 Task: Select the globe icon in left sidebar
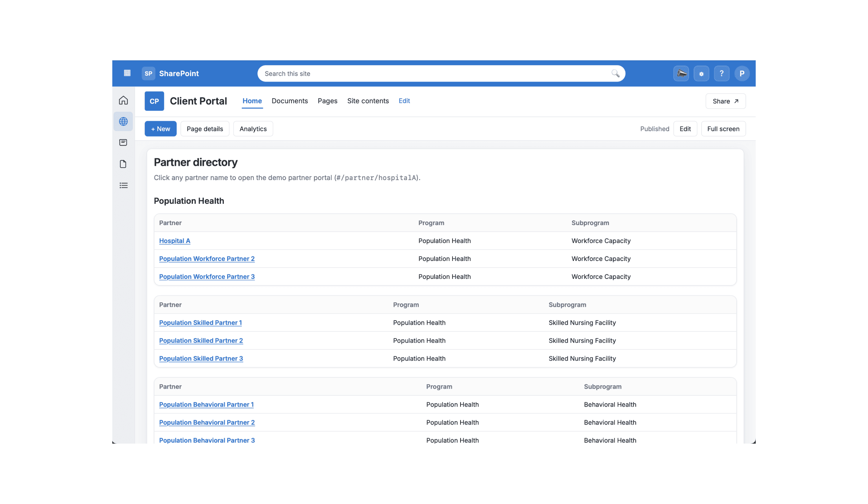point(123,121)
